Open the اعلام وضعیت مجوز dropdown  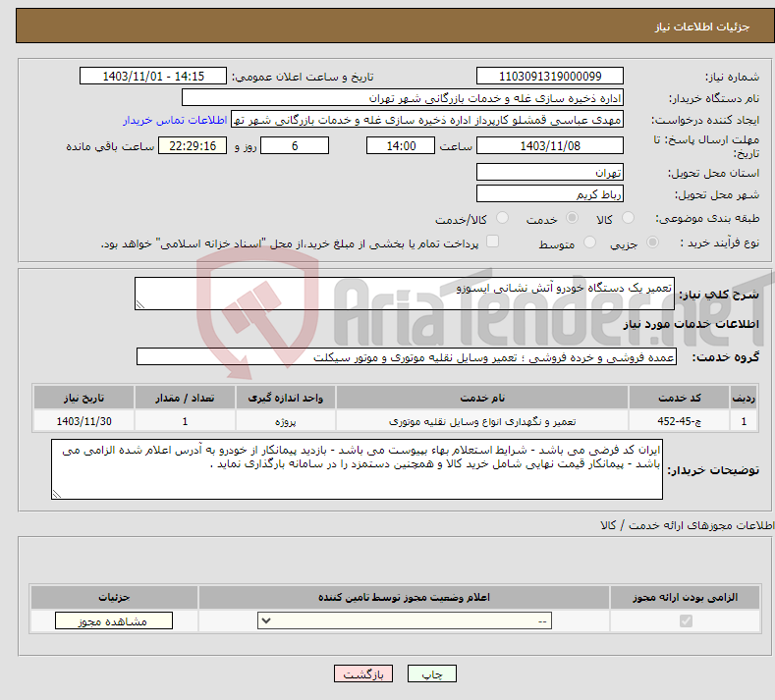[405, 620]
